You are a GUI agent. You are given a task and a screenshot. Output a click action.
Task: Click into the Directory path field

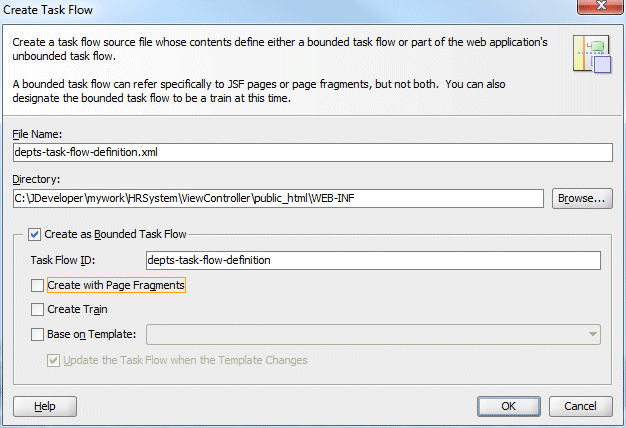click(278, 198)
